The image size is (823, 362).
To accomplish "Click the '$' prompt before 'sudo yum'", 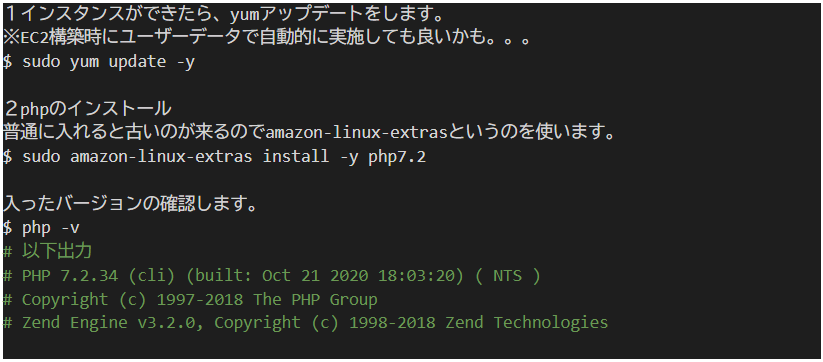I will pos(7,62).
